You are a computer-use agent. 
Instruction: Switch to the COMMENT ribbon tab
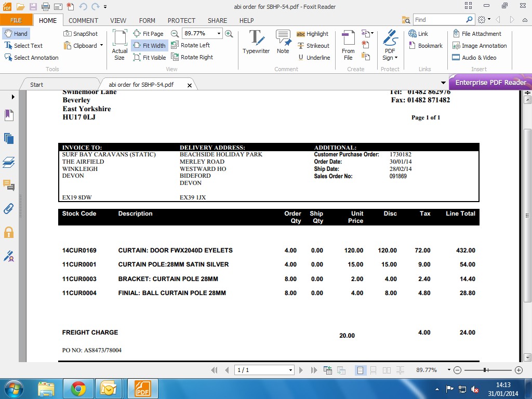coord(83,20)
